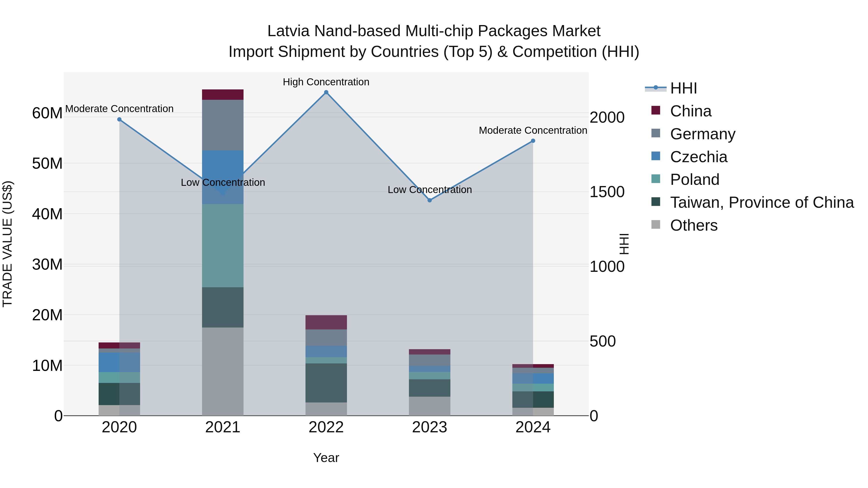Click the 2022 Taiwan bar segment
The width and height of the screenshot is (868, 488).
tap(326, 383)
